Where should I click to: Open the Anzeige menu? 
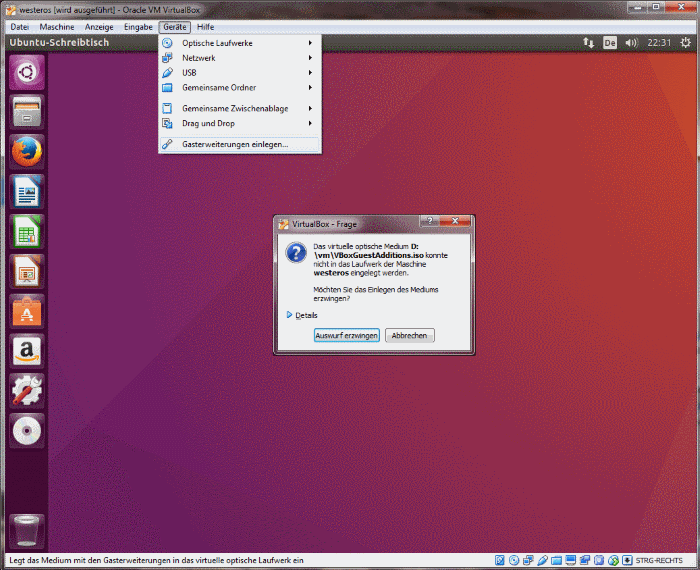click(x=99, y=27)
